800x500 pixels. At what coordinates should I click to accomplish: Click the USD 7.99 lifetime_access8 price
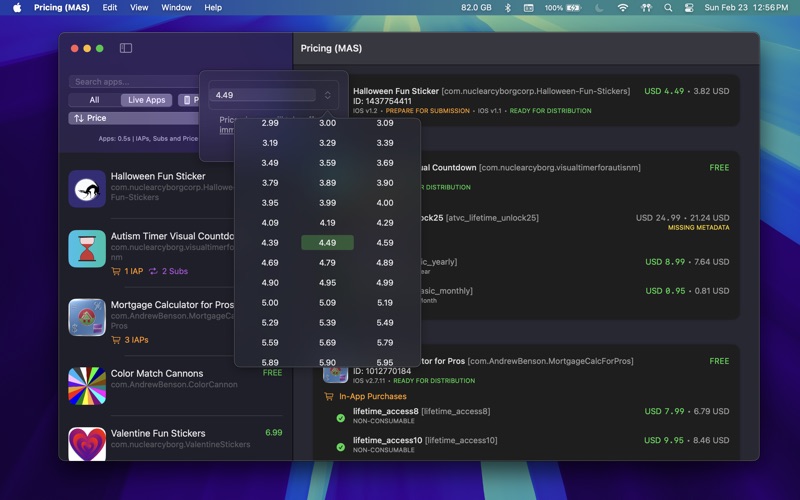click(664, 411)
